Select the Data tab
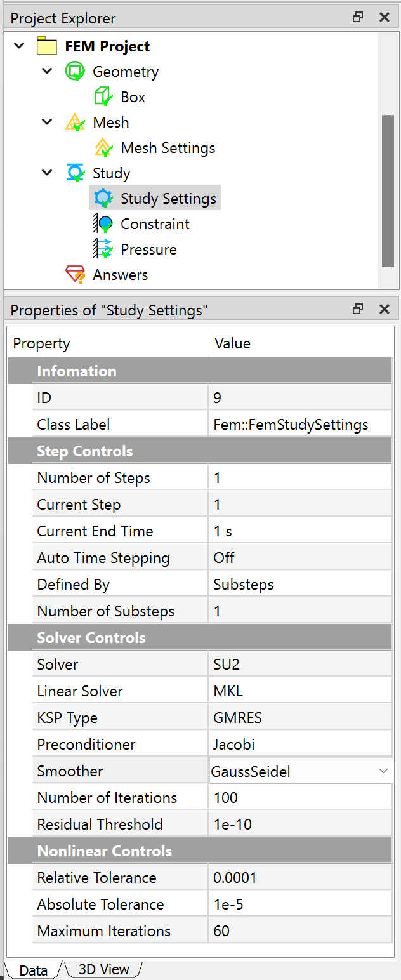401x980 pixels. (32, 969)
